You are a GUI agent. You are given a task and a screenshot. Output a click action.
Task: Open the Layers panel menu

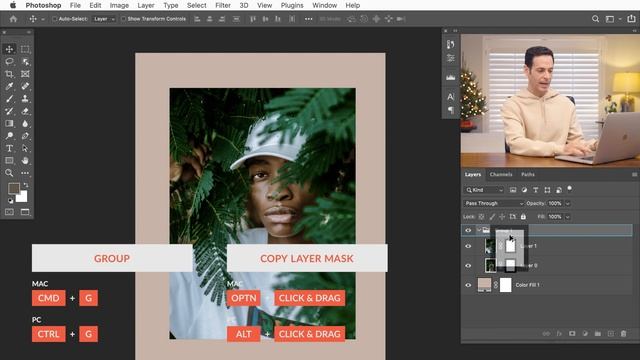[x=634, y=174]
